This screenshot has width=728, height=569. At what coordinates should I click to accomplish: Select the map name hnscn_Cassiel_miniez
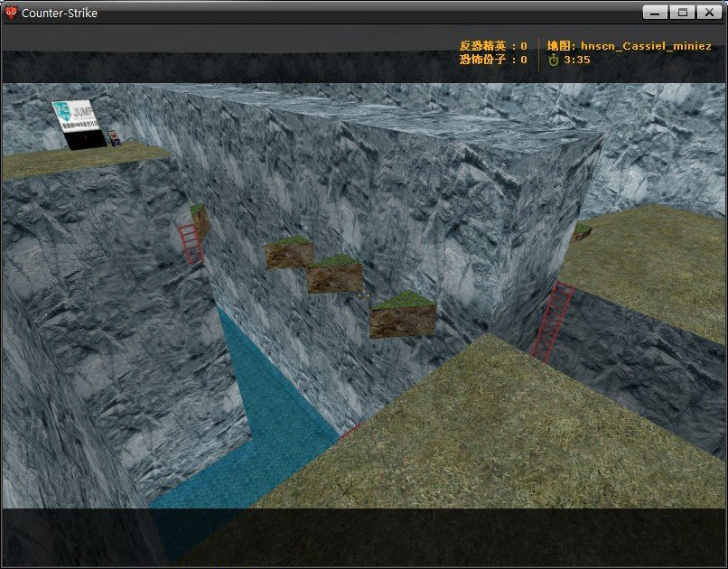pos(646,46)
